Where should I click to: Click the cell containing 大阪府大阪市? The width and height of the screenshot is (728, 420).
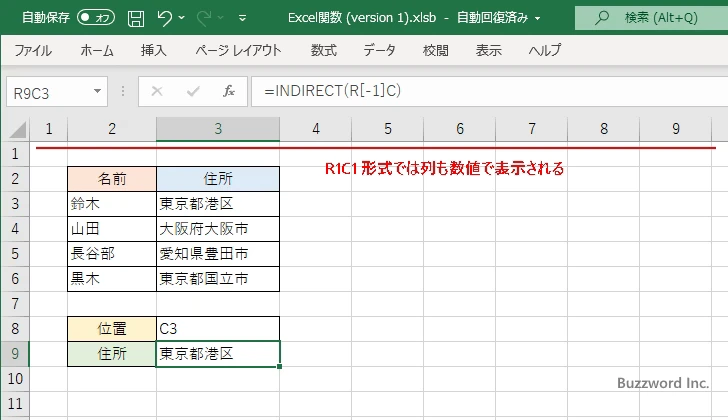[218, 229]
